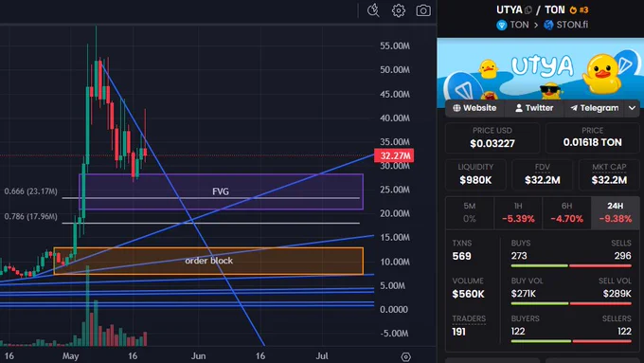The height and width of the screenshot is (363, 644).
Task: Select the orange order block rectangle
Action: click(208, 261)
